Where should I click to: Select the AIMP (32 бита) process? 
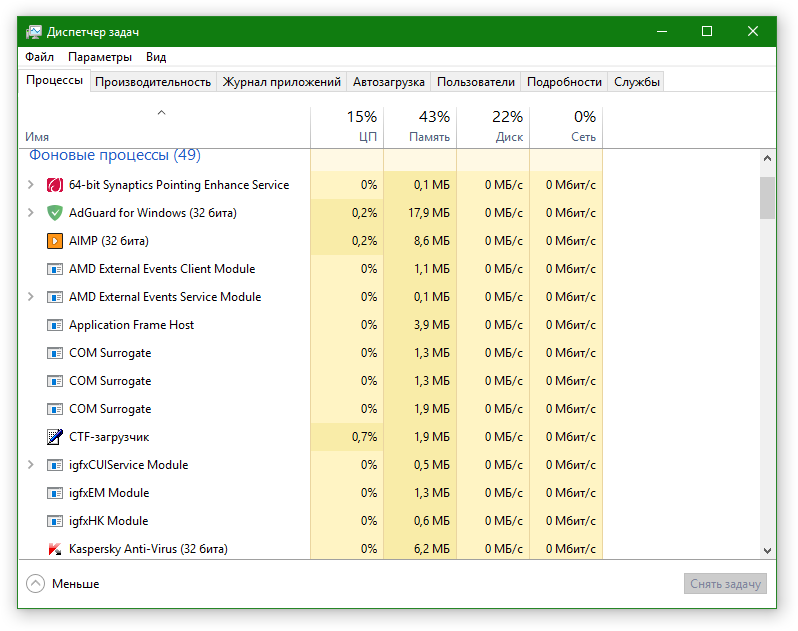coord(109,241)
